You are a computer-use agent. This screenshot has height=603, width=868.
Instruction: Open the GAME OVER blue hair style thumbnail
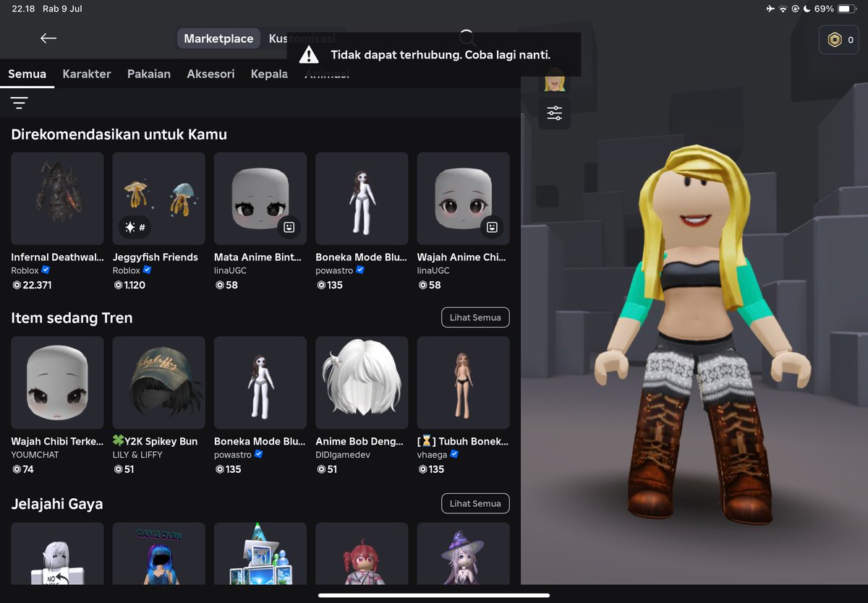tap(158, 554)
